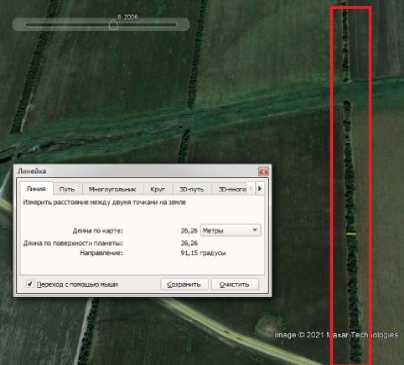This screenshot has width=404, height=365.
Task: Click the Maxar Technologies image attribution text
Action: pyautogui.click(x=336, y=334)
